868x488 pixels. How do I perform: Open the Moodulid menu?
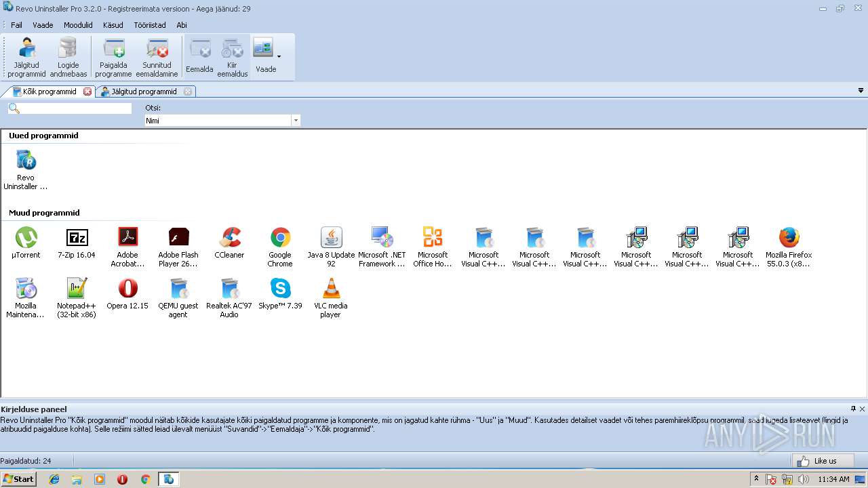point(78,25)
